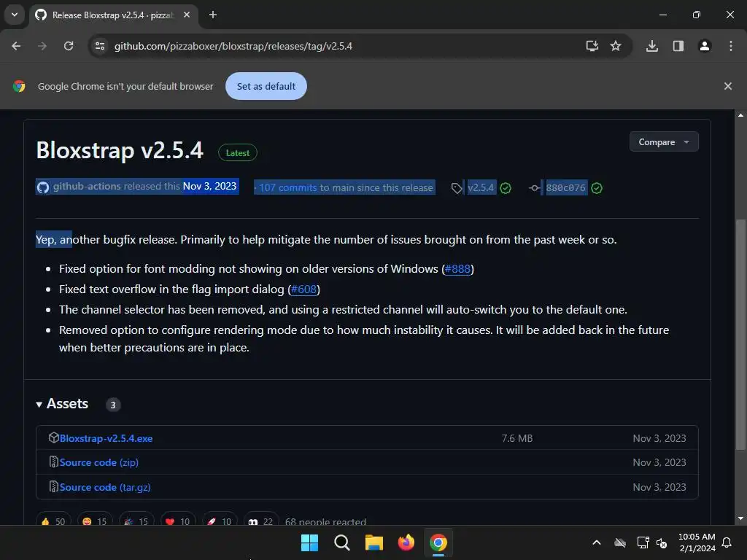Viewport: 747px width, 560px height.
Task: Open taskbar clock showing 10:05 AM
Action: tap(697, 542)
